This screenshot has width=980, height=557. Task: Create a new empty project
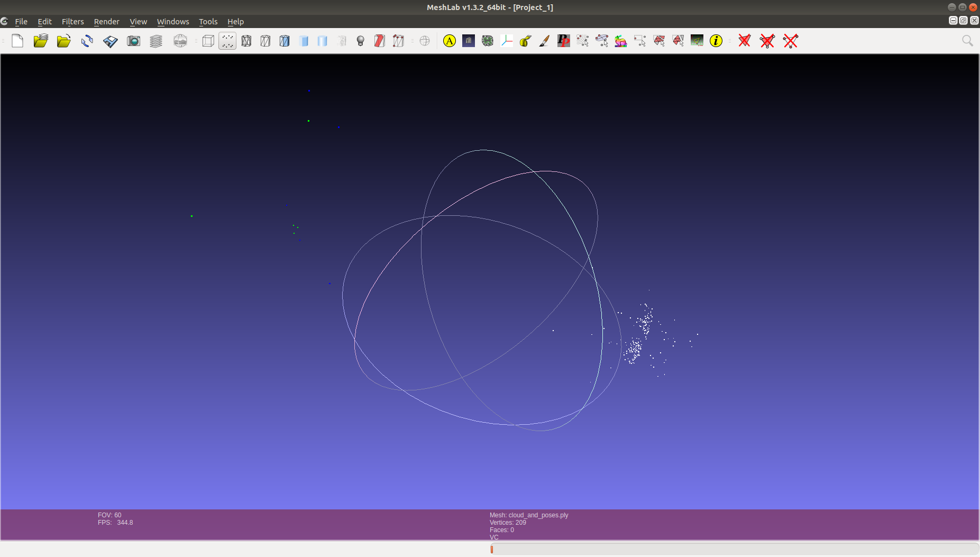click(17, 41)
